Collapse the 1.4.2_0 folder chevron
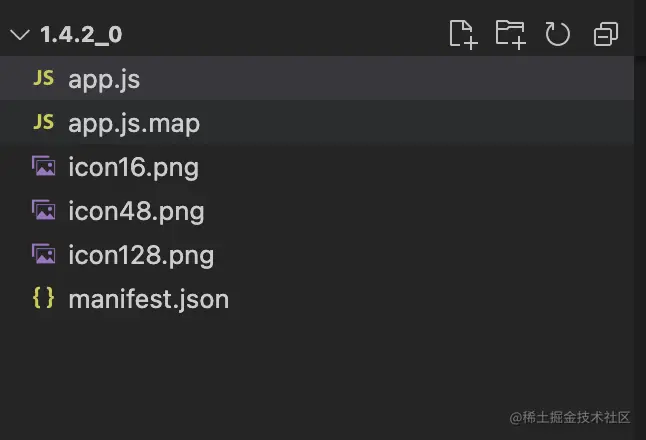 pos(19,35)
